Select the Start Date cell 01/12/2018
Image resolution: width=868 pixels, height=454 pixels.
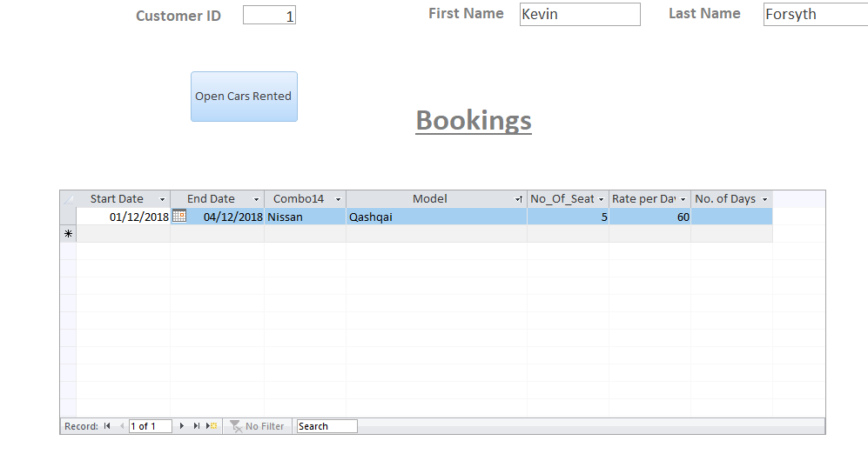click(x=123, y=217)
